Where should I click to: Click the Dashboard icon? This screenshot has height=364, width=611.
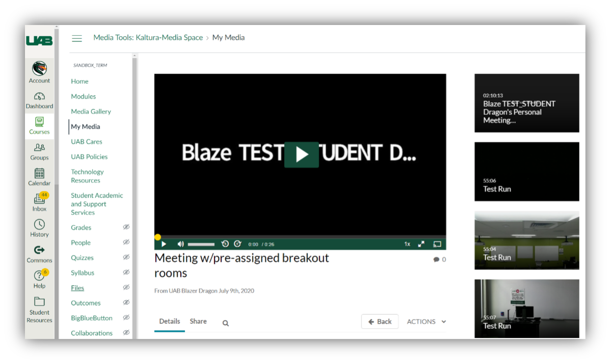point(39,98)
